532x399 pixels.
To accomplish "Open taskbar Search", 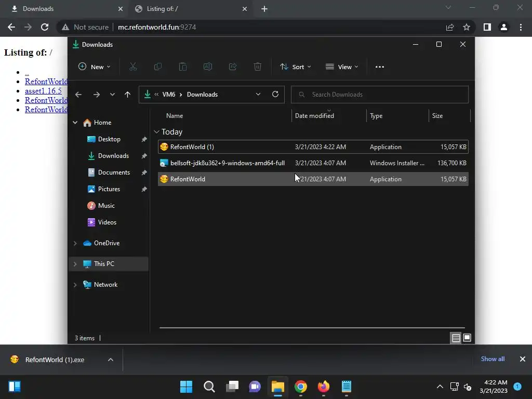I will tap(209, 387).
